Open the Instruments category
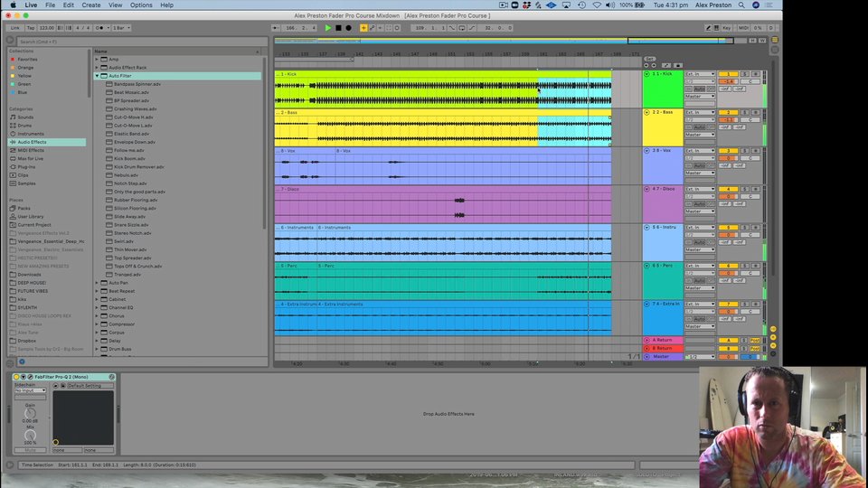 31,134
